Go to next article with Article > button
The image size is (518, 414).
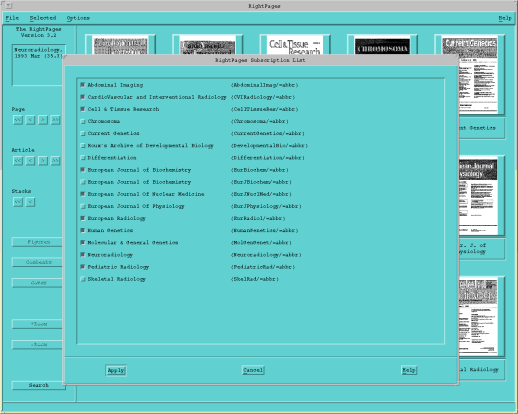click(x=43, y=161)
